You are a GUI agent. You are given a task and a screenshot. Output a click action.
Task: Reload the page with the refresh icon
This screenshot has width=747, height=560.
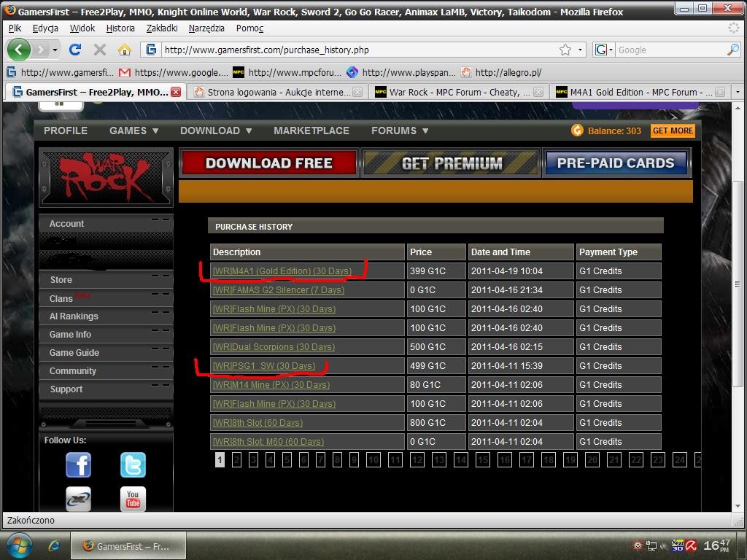coord(75,50)
